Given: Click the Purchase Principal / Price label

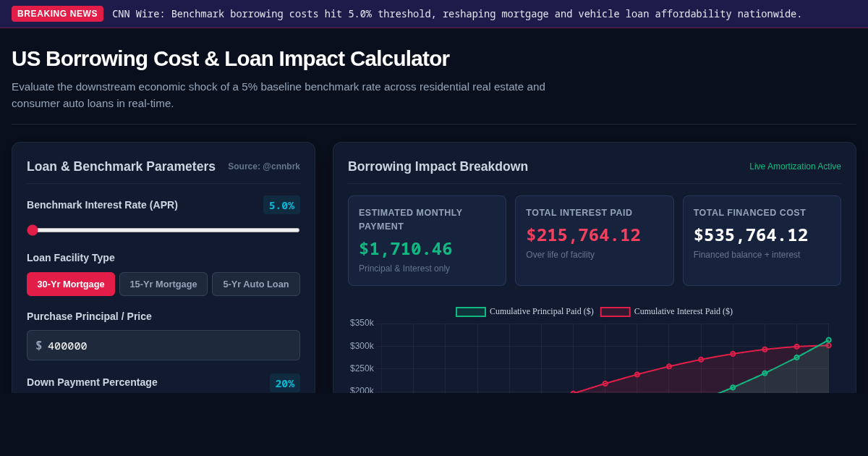Looking at the screenshot, I should 89,316.
